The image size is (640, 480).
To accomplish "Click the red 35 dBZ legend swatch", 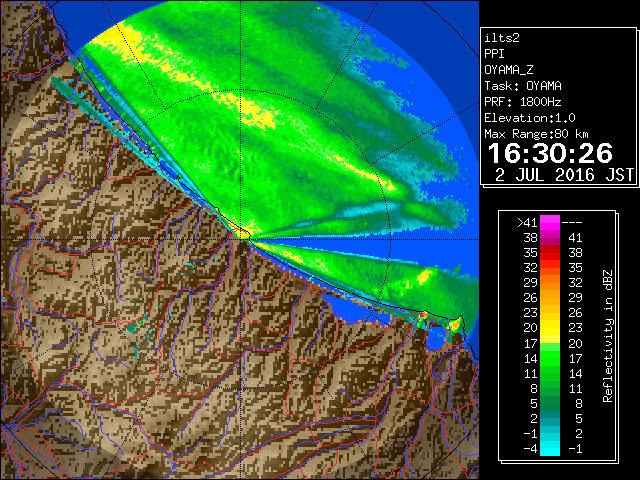I will point(550,253).
